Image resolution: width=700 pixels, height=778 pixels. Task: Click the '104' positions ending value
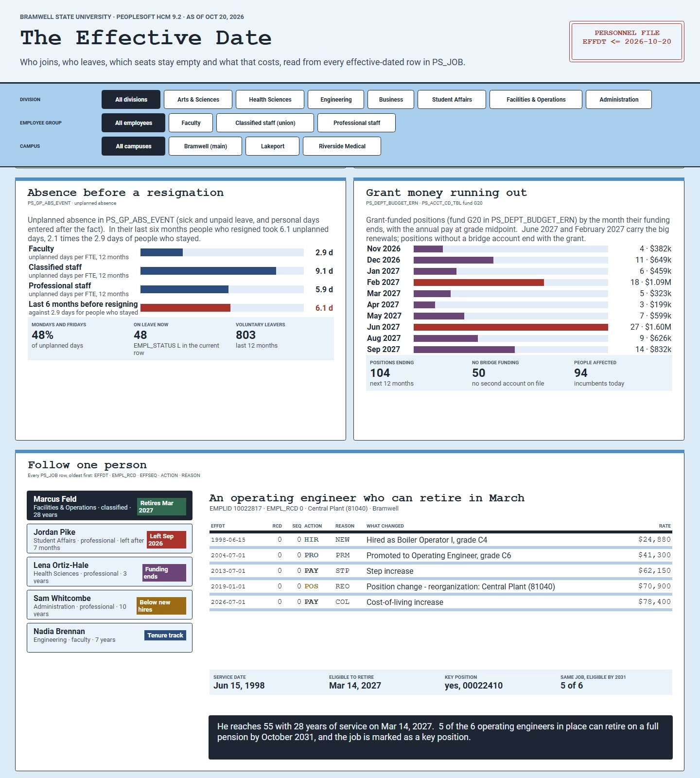click(x=380, y=373)
